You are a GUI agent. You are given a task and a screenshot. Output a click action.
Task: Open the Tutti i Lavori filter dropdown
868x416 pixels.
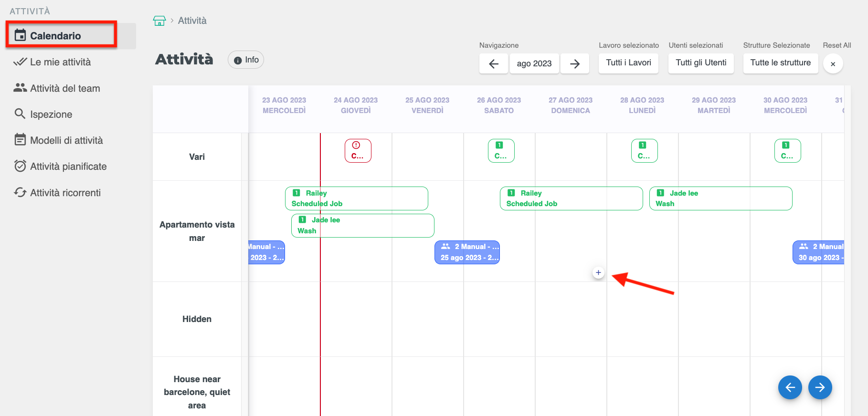628,63
